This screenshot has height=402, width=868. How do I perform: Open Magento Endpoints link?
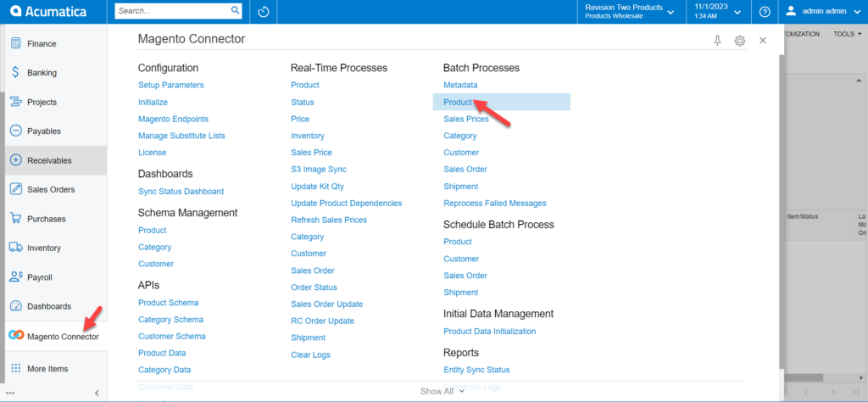pyautogui.click(x=173, y=119)
